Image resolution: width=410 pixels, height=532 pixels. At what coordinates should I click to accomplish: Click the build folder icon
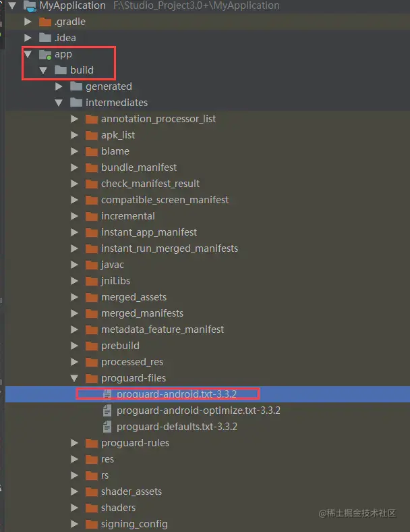(61, 70)
